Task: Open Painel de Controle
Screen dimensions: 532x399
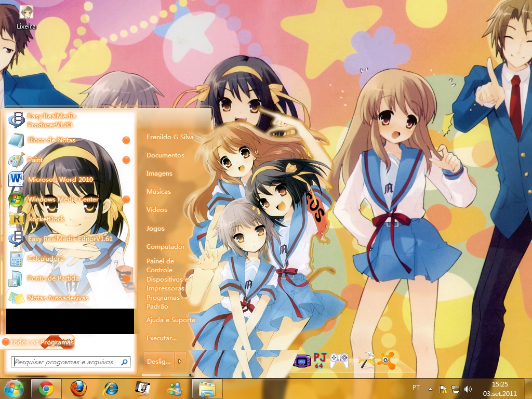Action: 162,265
